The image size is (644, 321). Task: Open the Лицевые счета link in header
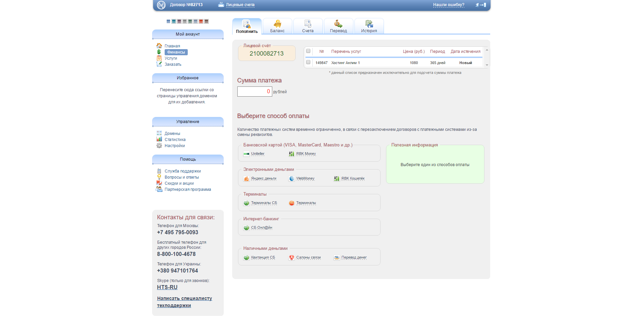[240, 5]
